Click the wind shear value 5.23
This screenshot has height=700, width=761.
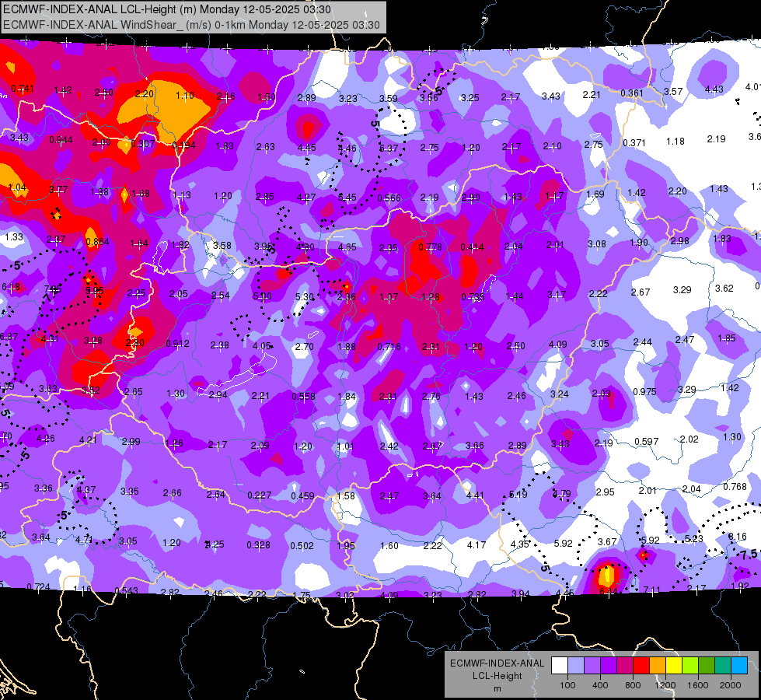[x=694, y=539]
